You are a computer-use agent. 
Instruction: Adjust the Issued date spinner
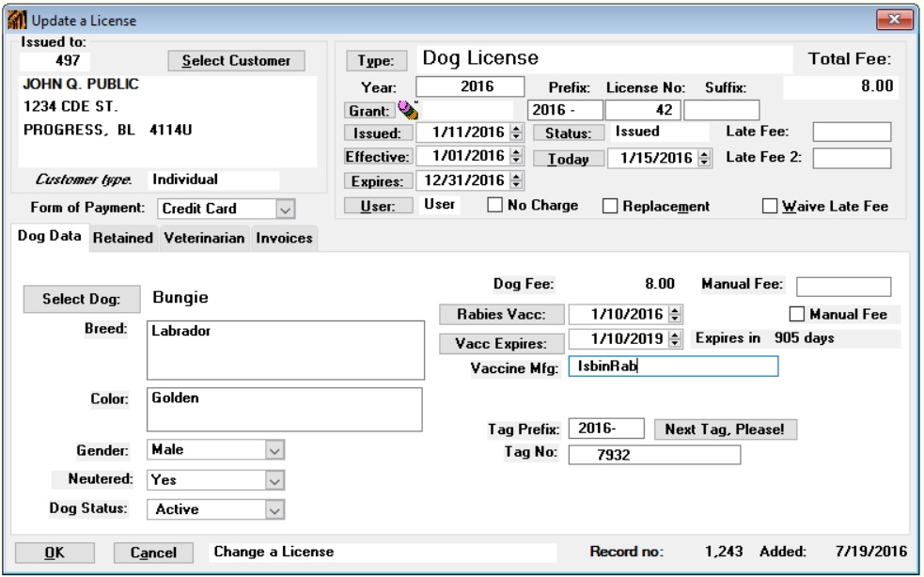click(x=513, y=133)
